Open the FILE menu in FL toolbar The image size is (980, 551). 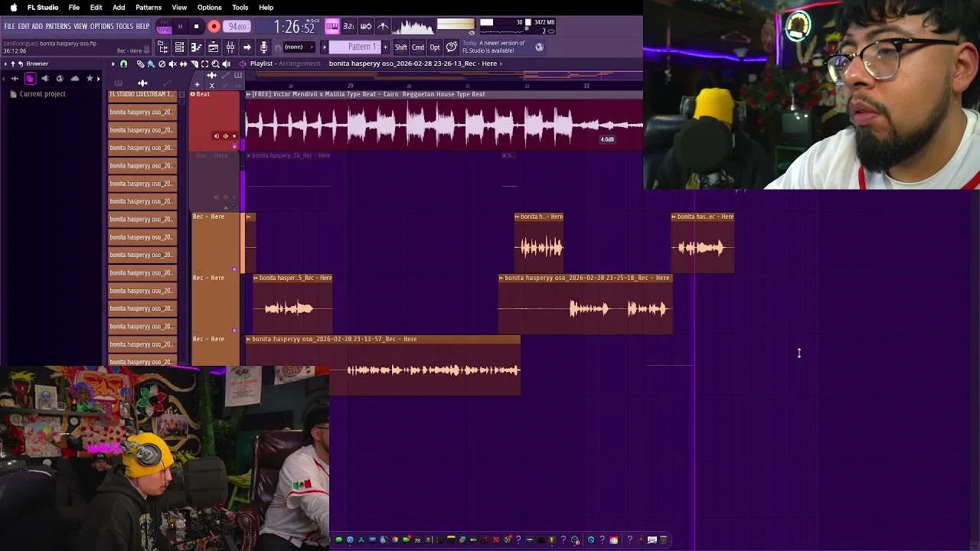(x=9, y=26)
